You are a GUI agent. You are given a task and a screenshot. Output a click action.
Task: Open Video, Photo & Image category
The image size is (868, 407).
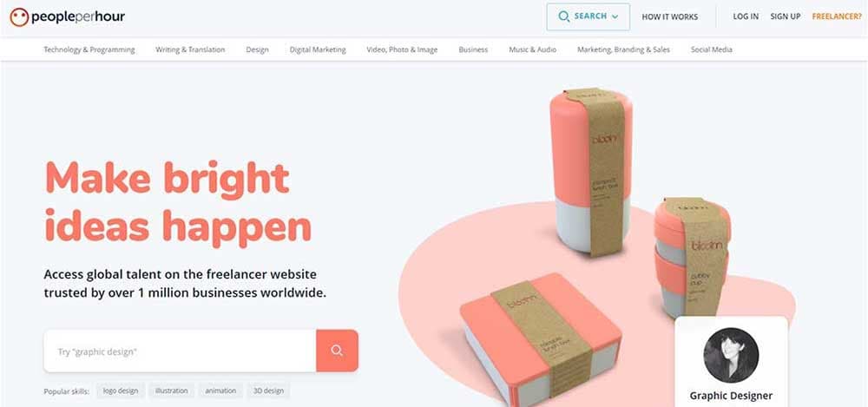click(x=402, y=49)
